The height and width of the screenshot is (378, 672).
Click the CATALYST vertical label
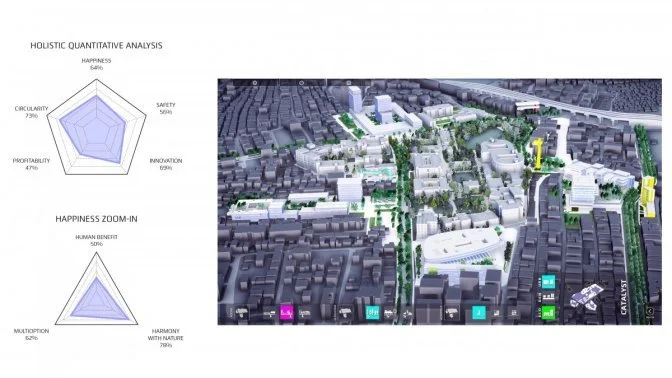click(x=624, y=297)
